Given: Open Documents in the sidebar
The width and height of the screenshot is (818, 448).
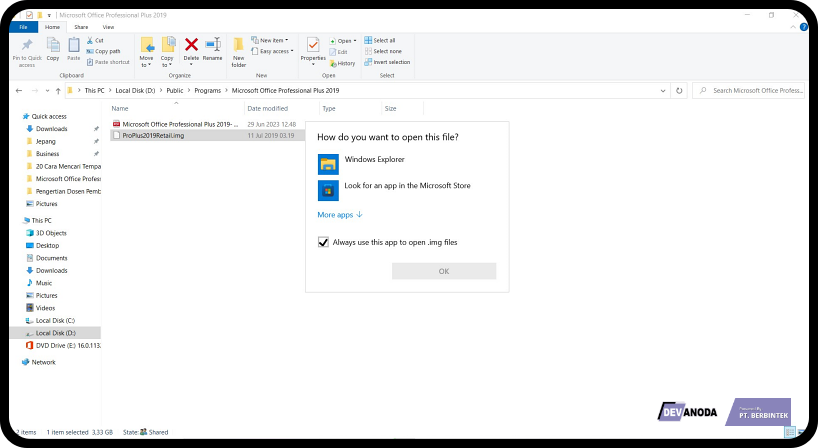Looking at the screenshot, I should click(x=51, y=258).
